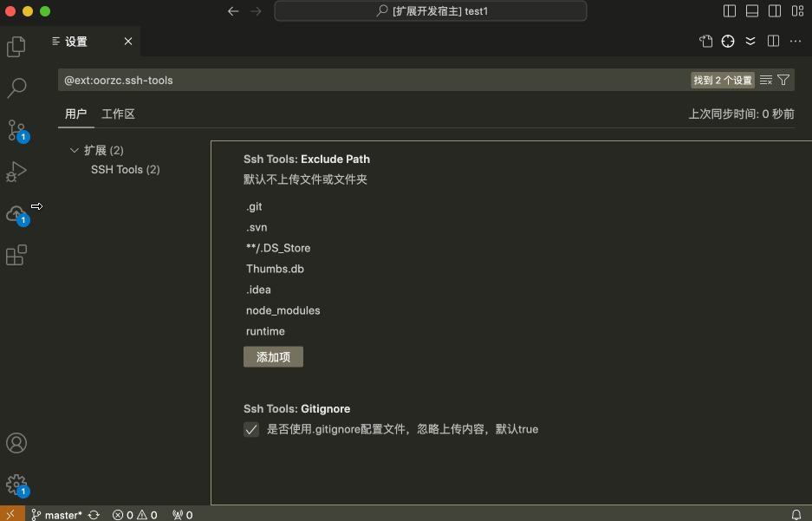Open the Run and Debug view
The height and width of the screenshot is (521, 812).
tap(16, 171)
